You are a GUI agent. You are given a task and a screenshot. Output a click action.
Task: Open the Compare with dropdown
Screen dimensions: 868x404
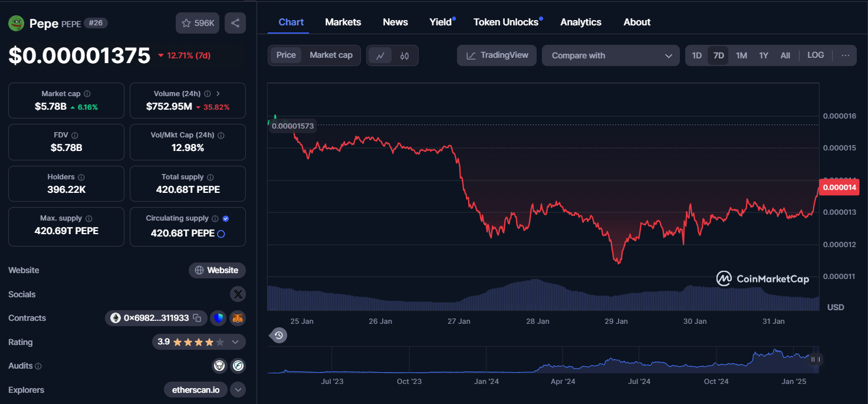click(611, 55)
